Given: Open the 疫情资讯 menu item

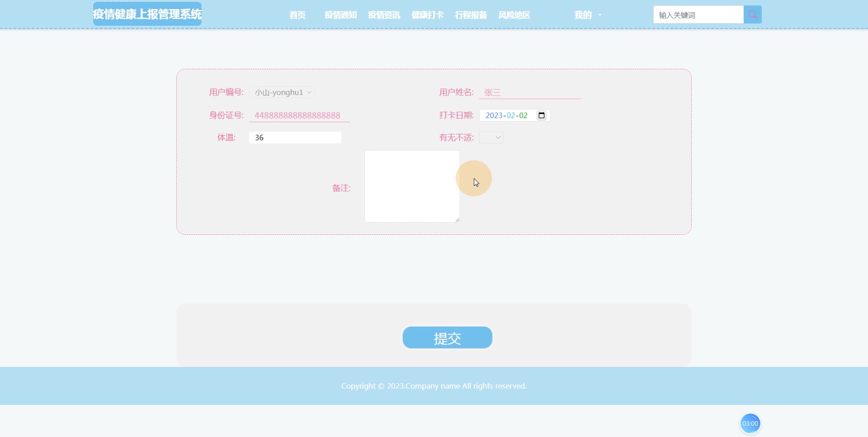Looking at the screenshot, I should (x=384, y=15).
